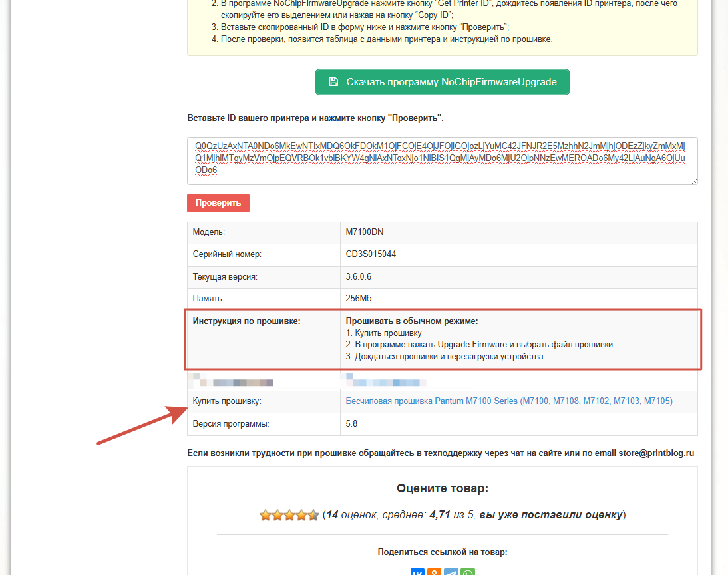The width and height of the screenshot is (728, 575).
Task: Give a four-star rating
Action: 301,515
